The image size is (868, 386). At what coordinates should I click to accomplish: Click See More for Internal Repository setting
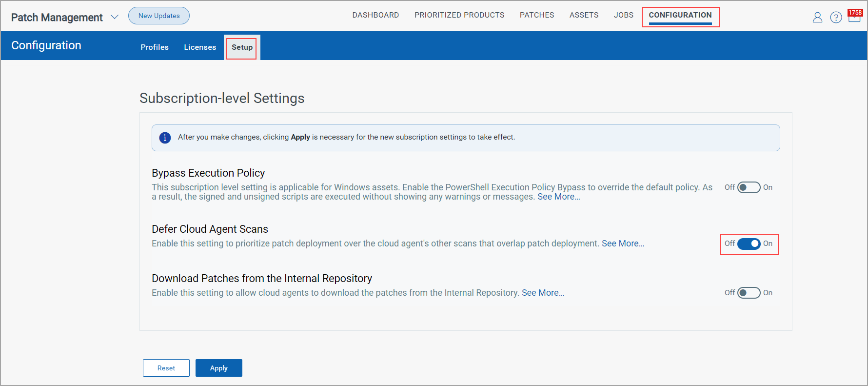pyautogui.click(x=543, y=293)
